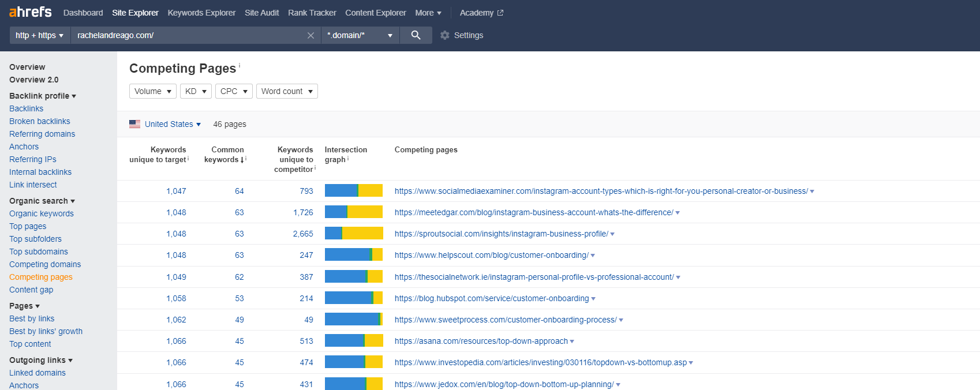The width and height of the screenshot is (980, 390).
Task: Click 64 common keywords in first row
Action: pyautogui.click(x=240, y=191)
